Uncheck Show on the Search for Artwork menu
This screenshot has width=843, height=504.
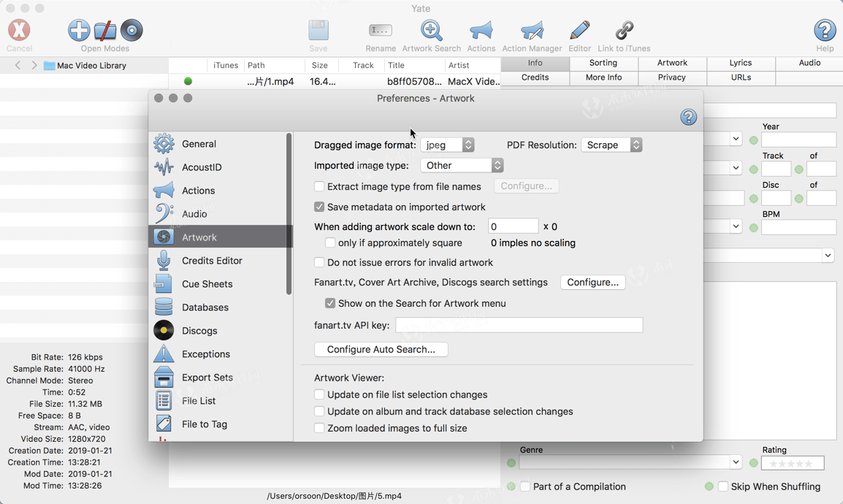click(x=330, y=304)
